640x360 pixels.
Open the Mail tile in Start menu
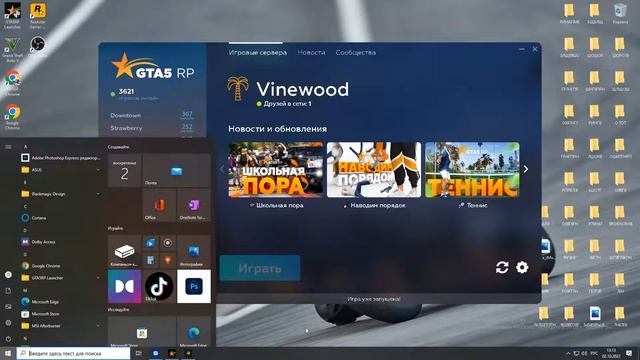click(x=176, y=170)
